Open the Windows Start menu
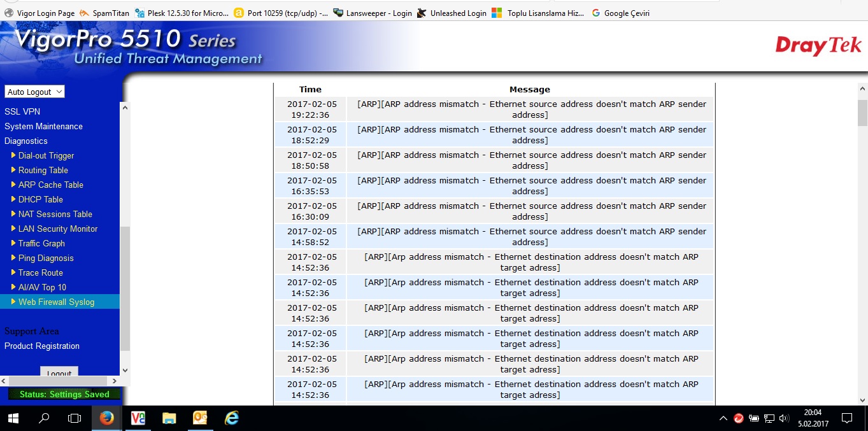Screen dimensions: 868x431 [x=13, y=418]
